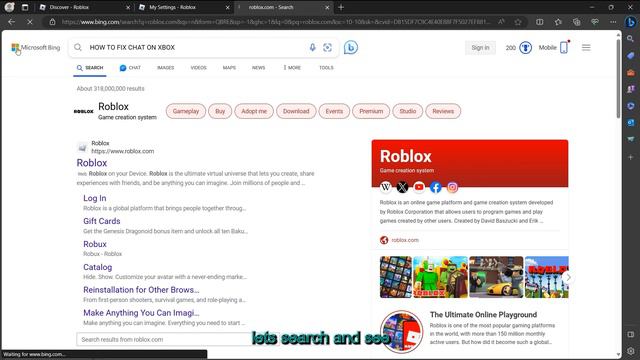Image resolution: width=640 pixels, height=360 pixels.
Task: Click the Reviews suggestion chip
Action: pos(443,111)
